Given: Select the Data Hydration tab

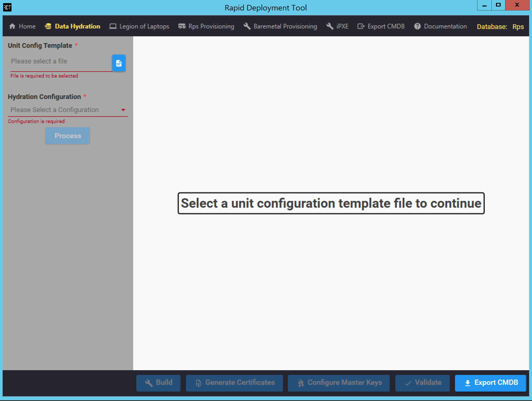Looking at the screenshot, I should 73,26.
